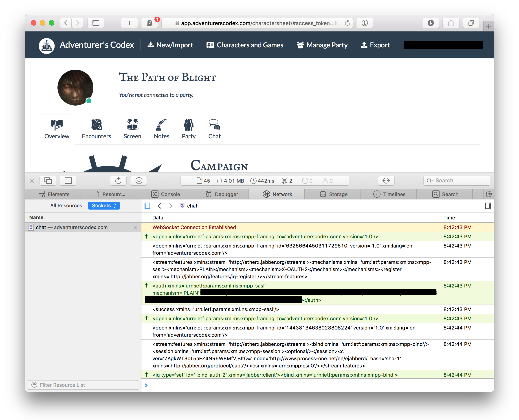Add a new Safari tab
Screen dimensions: 519x420
[488, 26]
